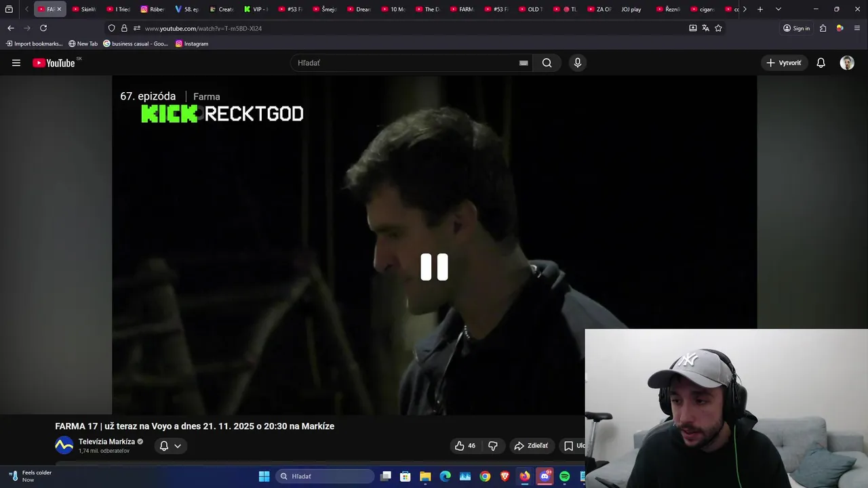This screenshot has width=868, height=488.
Task: Click the video title FARMA 17 text
Action: pyautogui.click(x=195, y=426)
